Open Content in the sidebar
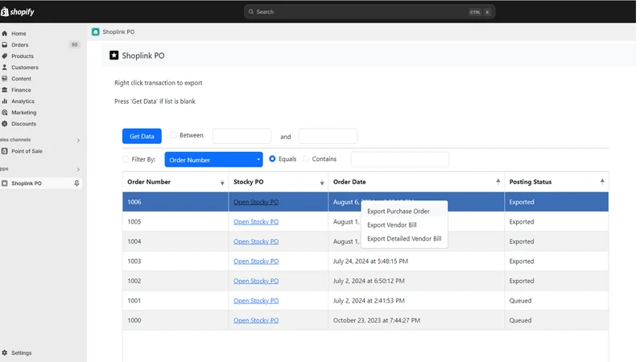Viewport: 644px width, 362px height. [x=21, y=79]
